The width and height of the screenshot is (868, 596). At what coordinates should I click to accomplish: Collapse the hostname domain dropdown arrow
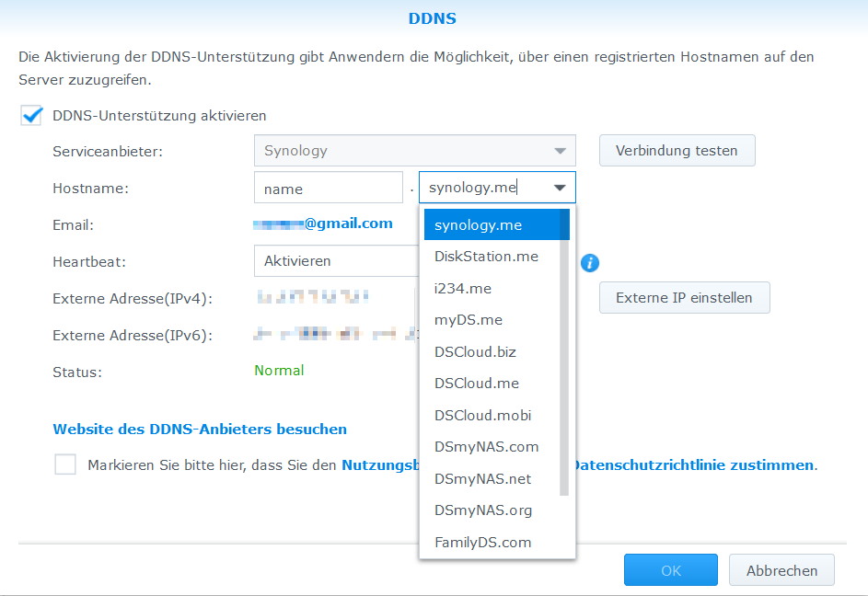point(560,188)
